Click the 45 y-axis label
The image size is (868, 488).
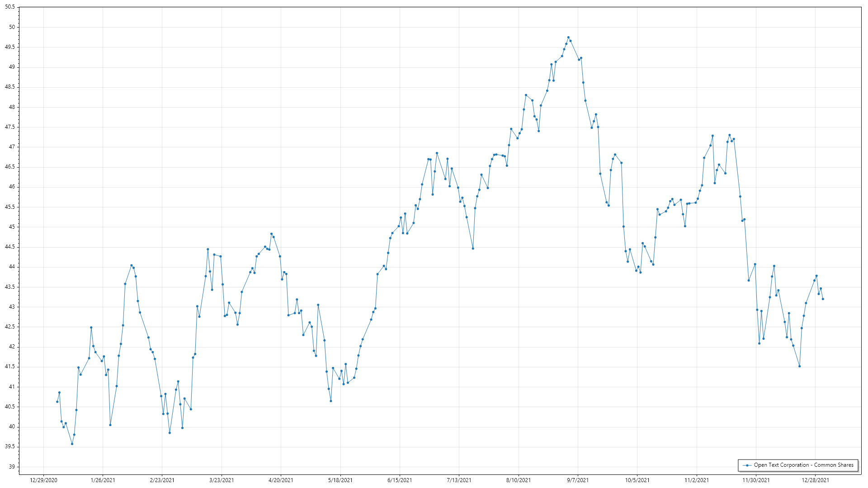[x=12, y=227]
